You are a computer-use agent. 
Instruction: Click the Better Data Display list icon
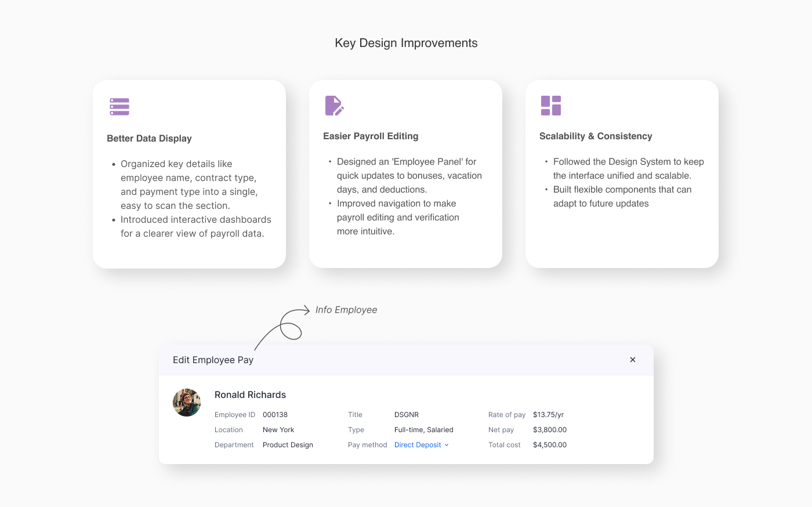(x=119, y=107)
